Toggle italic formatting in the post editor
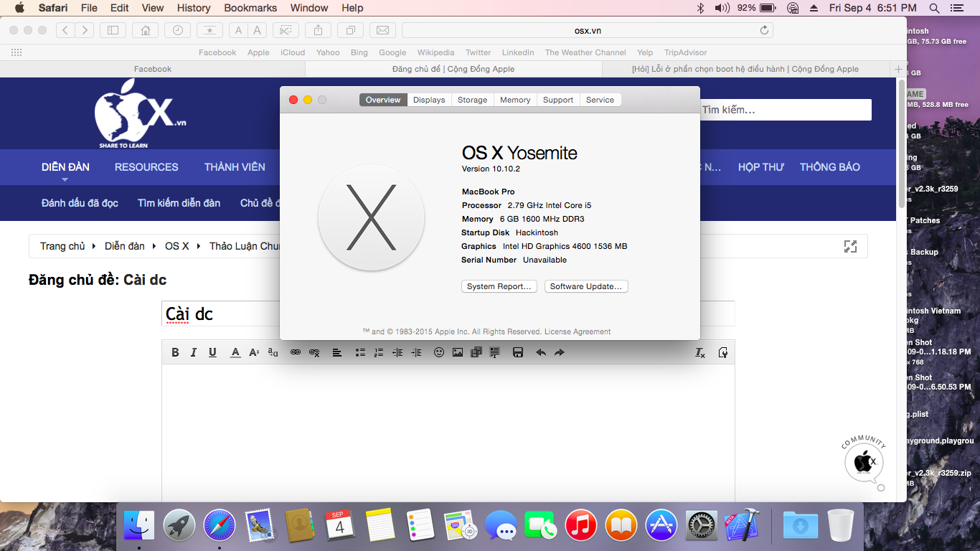The width and height of the screenshot is (980, 551). 194,352
